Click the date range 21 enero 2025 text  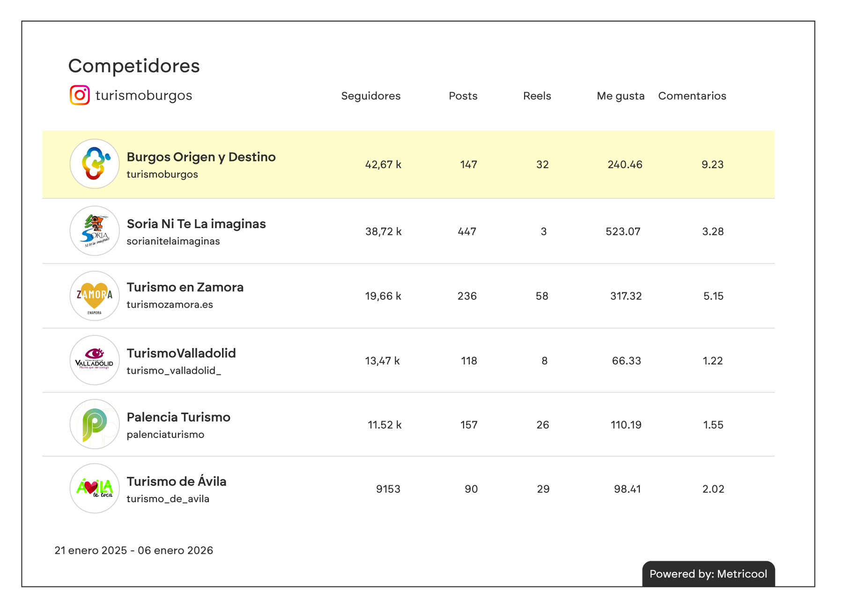(x=133, y=550)
